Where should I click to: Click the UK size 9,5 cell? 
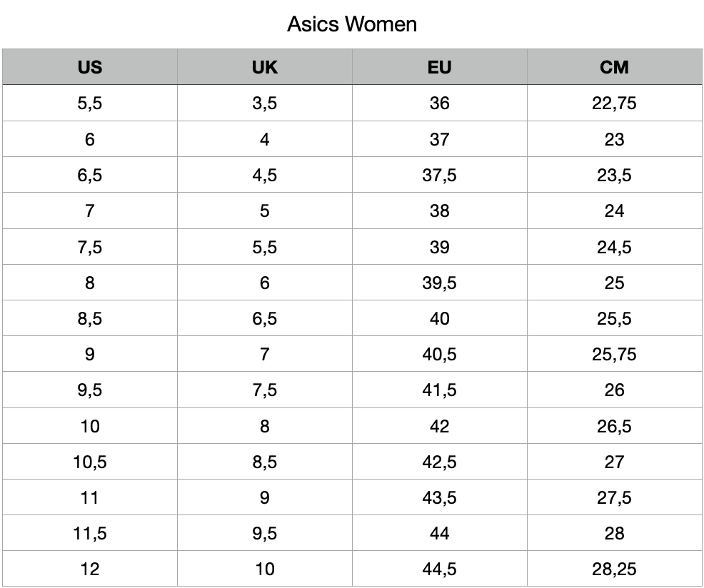click(x=264, y=533)
